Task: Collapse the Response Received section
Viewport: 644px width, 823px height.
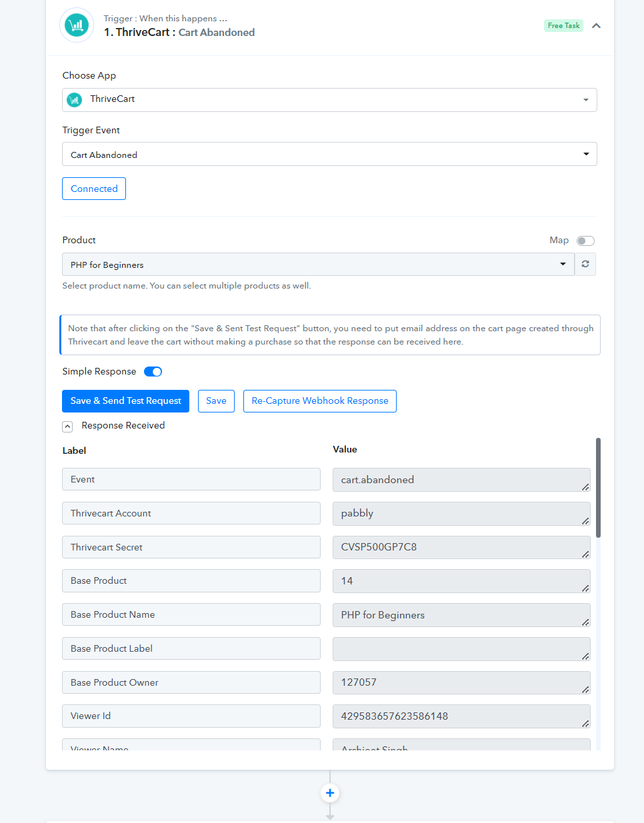Action: point(67,426)
